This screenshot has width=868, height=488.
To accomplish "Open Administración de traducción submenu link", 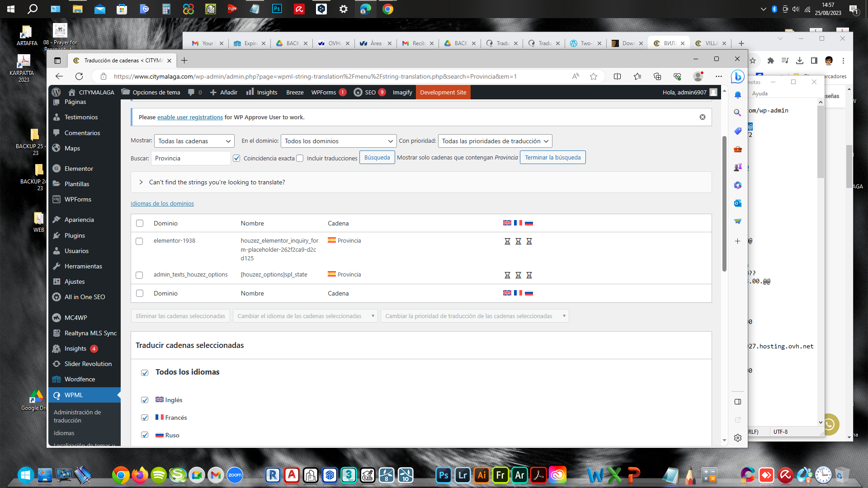I will click(x=77, y=416).
